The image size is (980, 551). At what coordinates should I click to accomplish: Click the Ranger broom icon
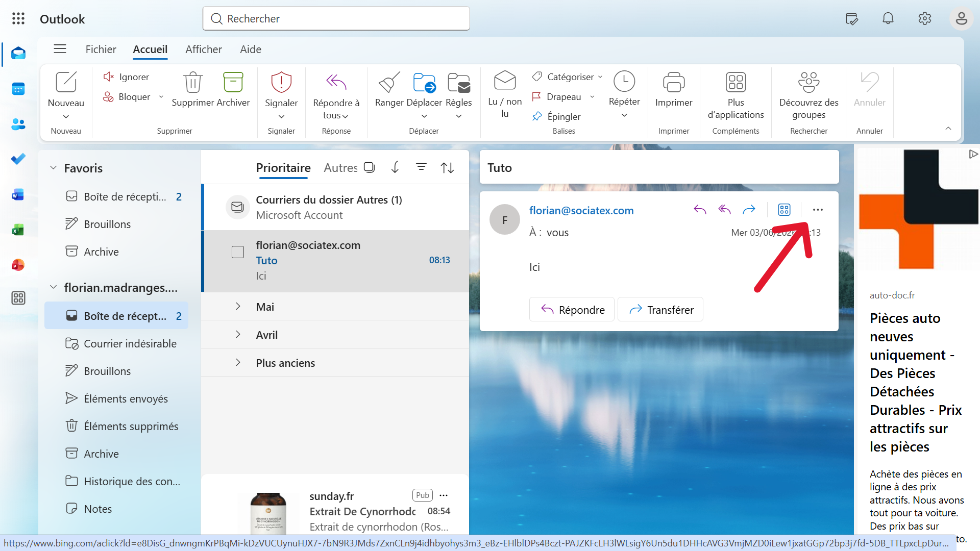(389, 82)
